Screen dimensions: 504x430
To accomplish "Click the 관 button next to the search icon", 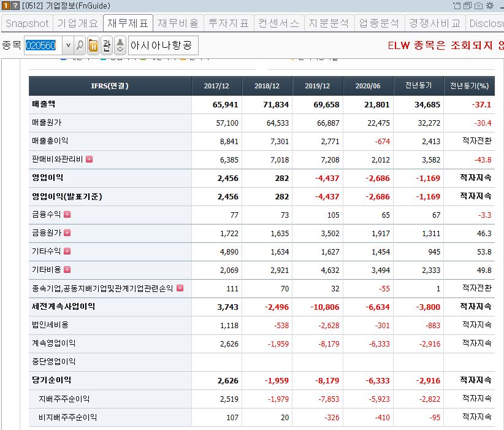I will tap(107, 44).
